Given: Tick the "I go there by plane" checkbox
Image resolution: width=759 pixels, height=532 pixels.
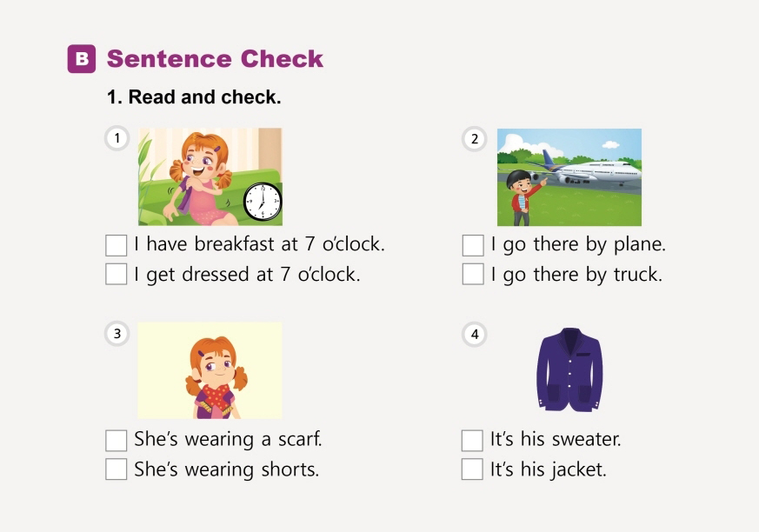Looking at the screenshot, I should (x=473, y=245).
